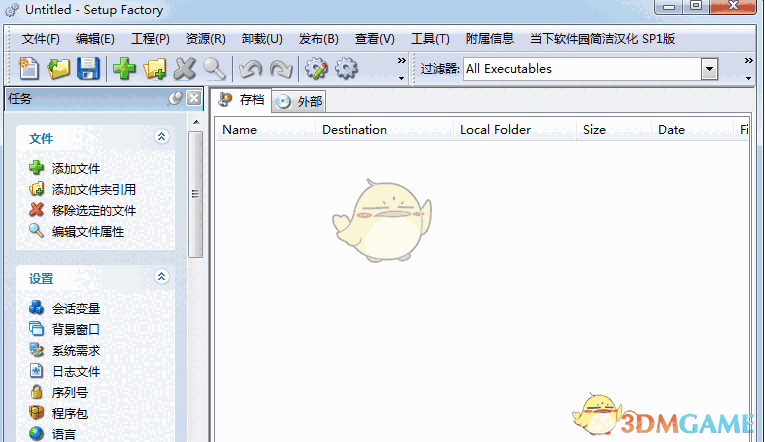Click the Redo arrow icon

pos(281,69)
